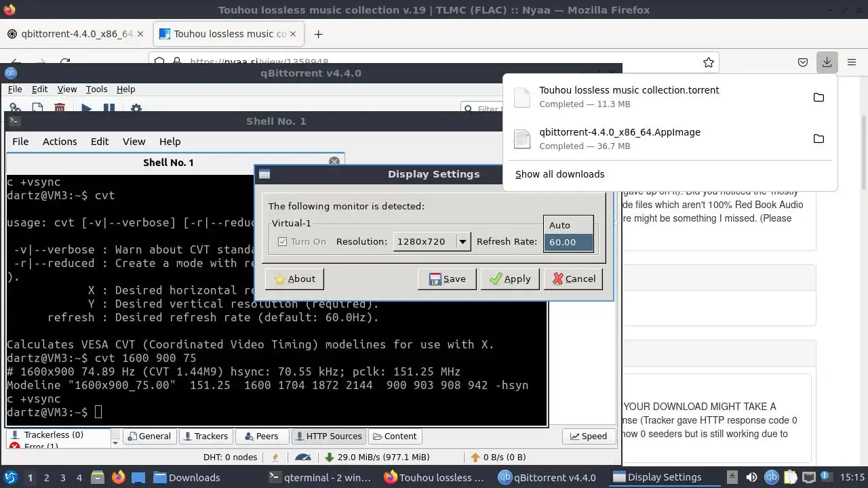The image size is (868, 488).
Task: Click the About button in Display Settings
Action: pos(294,279)
